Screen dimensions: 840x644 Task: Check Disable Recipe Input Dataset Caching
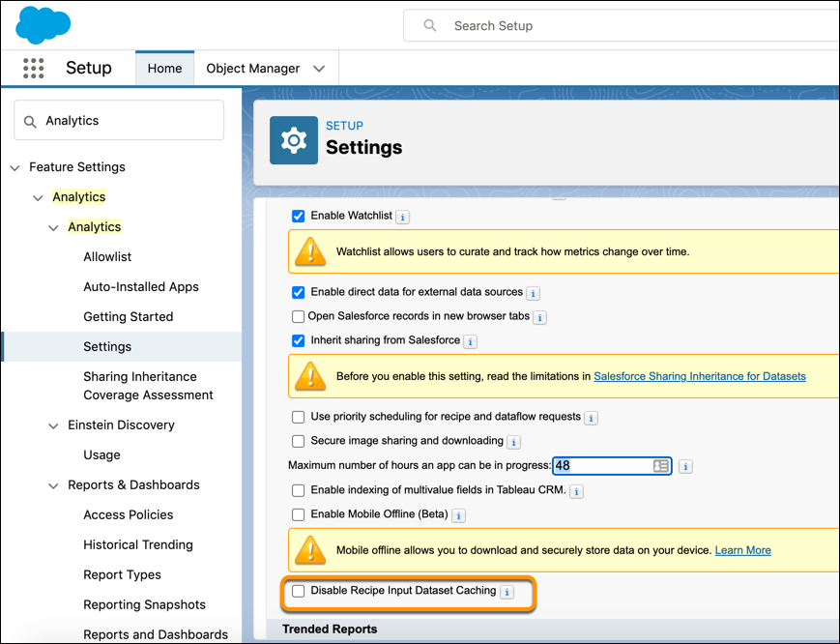[298, 591]
